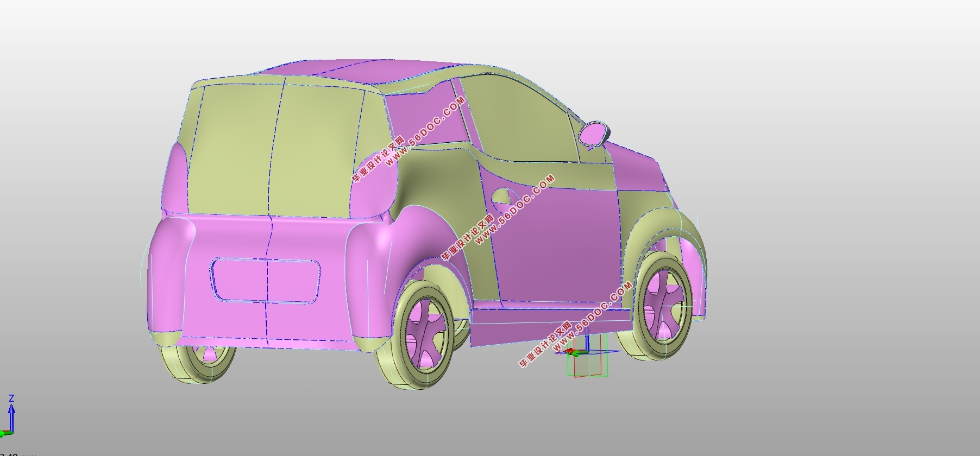
Task: Select the side mirror of the car
Action: click(x=594, y=134)
